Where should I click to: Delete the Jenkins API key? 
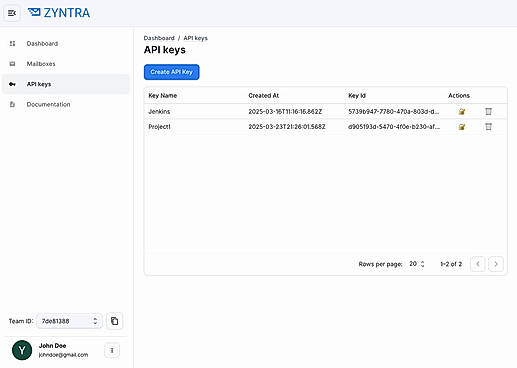coord(488,111)
